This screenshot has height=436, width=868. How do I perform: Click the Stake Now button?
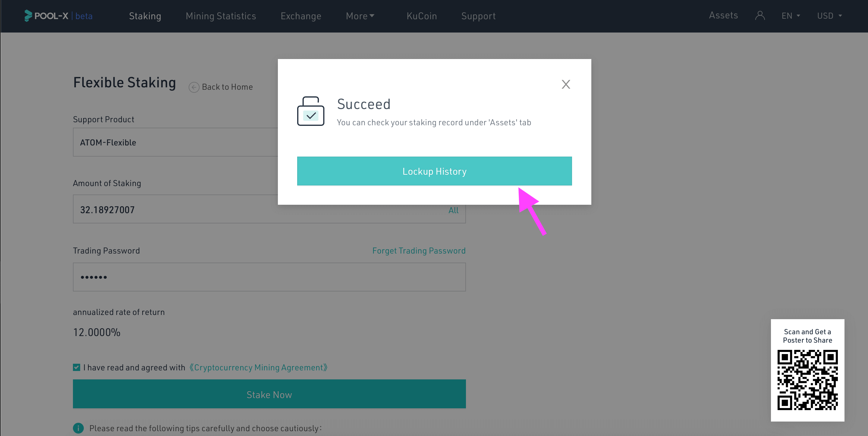coord(269,394)
